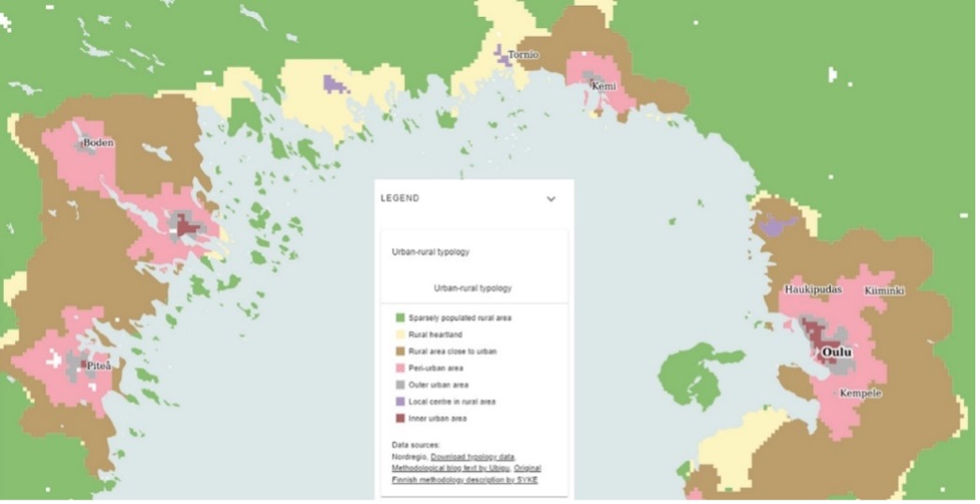
Task: Click the Nordregio text in data sources
Action: 410,457
